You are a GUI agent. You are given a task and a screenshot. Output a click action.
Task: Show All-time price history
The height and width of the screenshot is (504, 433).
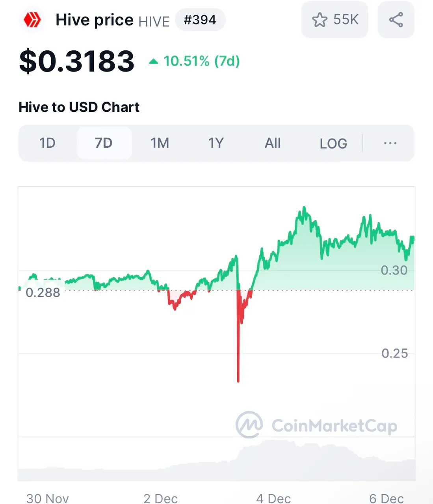[273, 143]
